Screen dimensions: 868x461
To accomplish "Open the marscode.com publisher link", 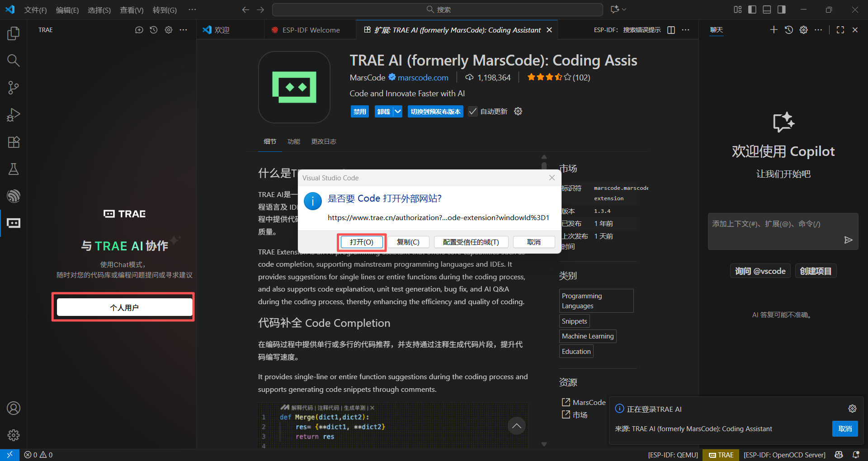I will coord(423,78).
